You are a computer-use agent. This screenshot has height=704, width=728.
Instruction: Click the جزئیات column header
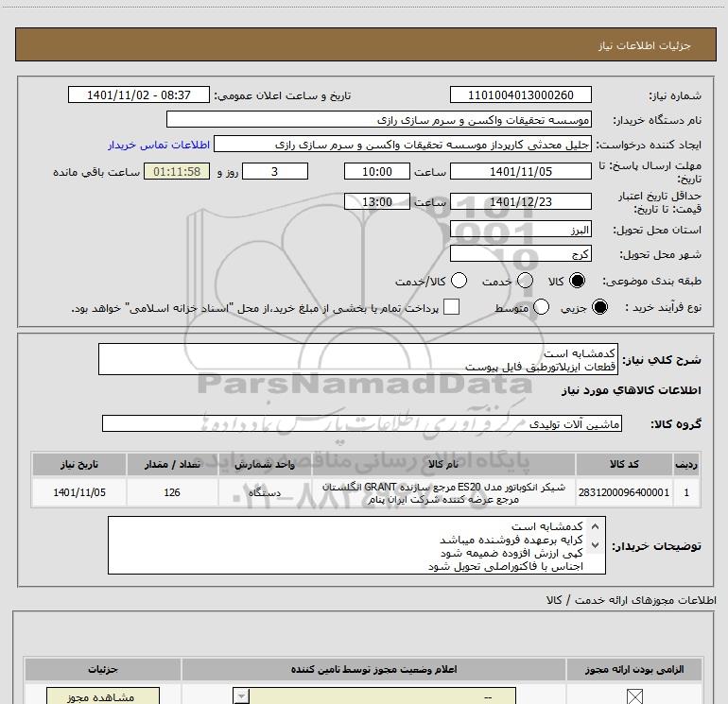[x=103, y=669]
